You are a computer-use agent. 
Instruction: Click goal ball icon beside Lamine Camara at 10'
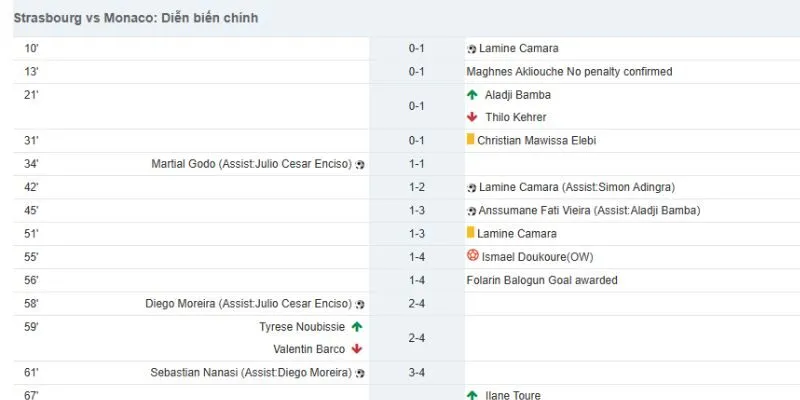pos(471,49)
